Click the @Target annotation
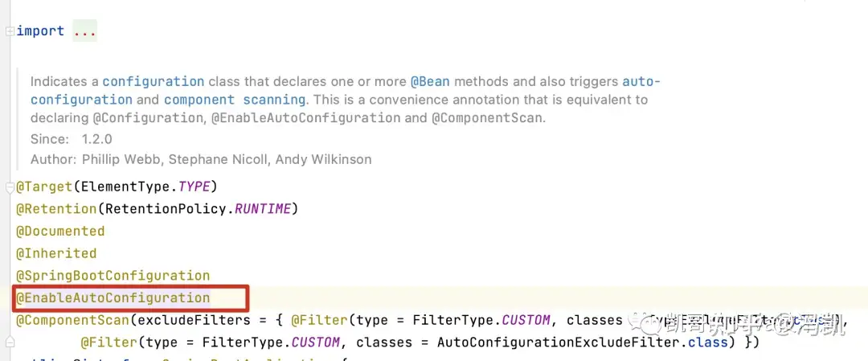This screenshot has height=361, width=868. click(x=44, y=187)
